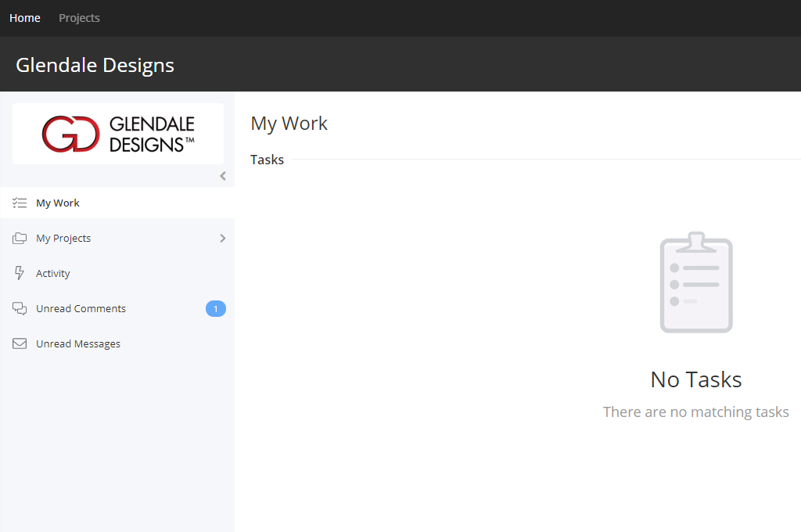
Task: Click the empty clipboard illustration
Action: tap(696, 282)
